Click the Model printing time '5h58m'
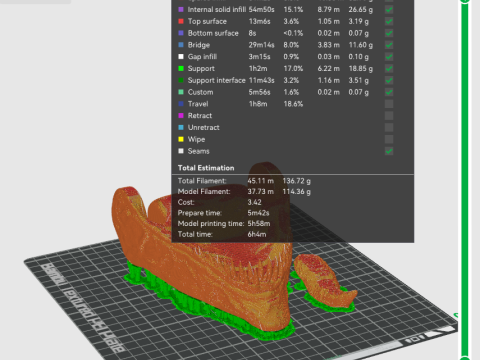Viewport: 480px width, 360px height. coord(259,224)
